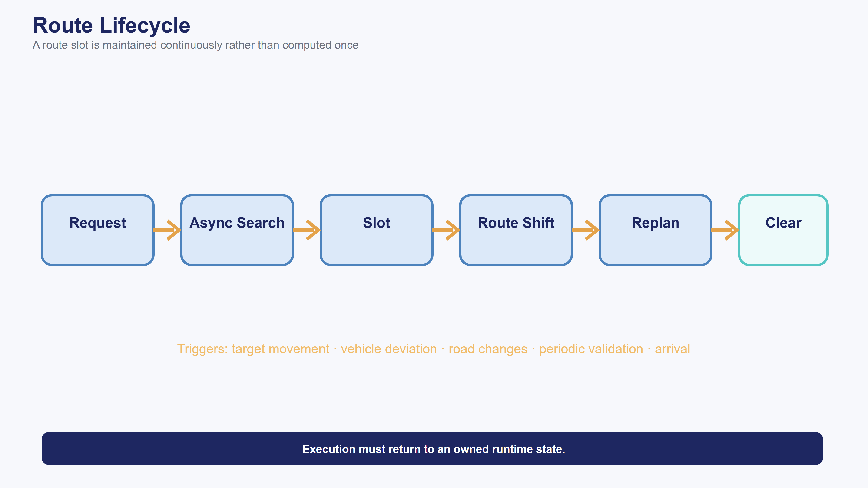Click the Replan stage box
The image size is (868, 488).
point(655,230)
